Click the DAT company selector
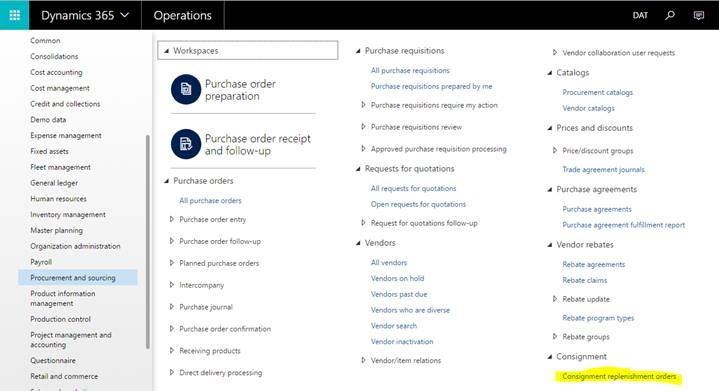719x391 pixels. click(x=640, y=15)
